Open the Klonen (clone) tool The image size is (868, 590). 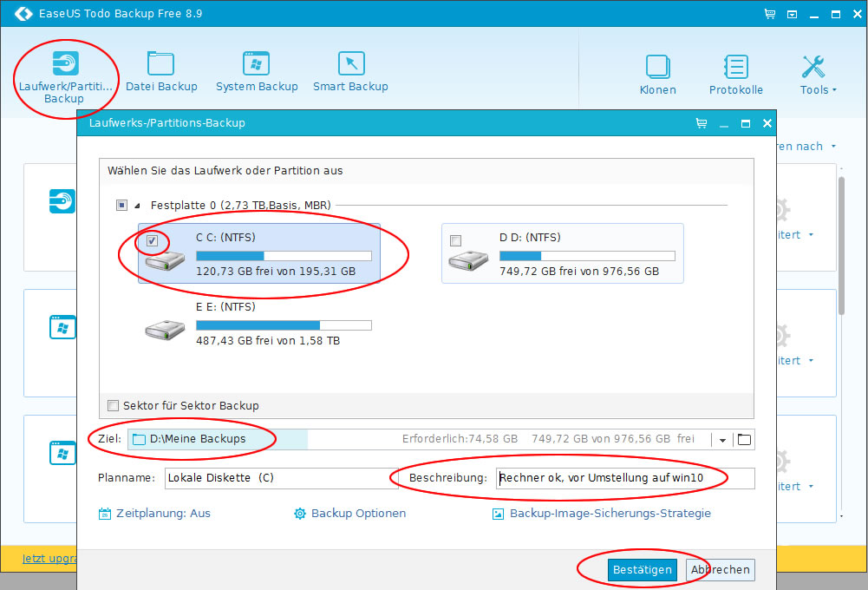pos(657,68)
